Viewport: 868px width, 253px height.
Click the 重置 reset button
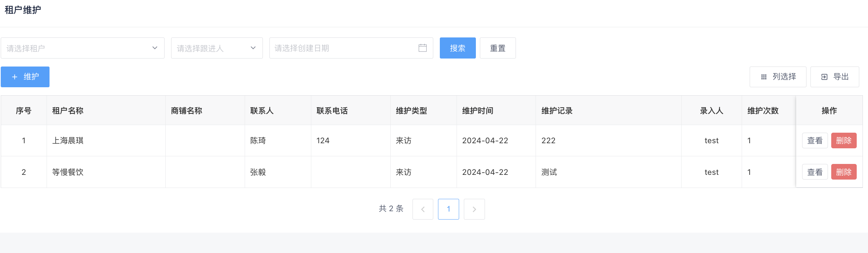497,48
